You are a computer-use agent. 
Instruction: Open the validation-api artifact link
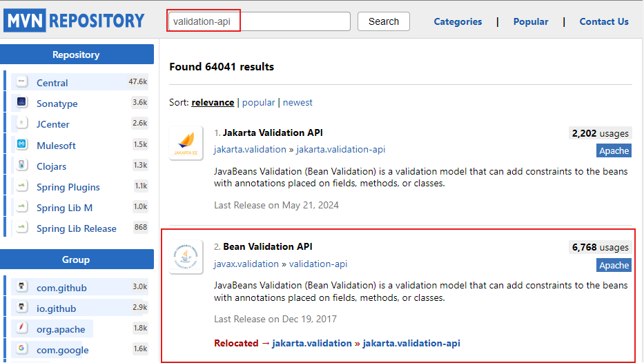[x=318, y=264]
